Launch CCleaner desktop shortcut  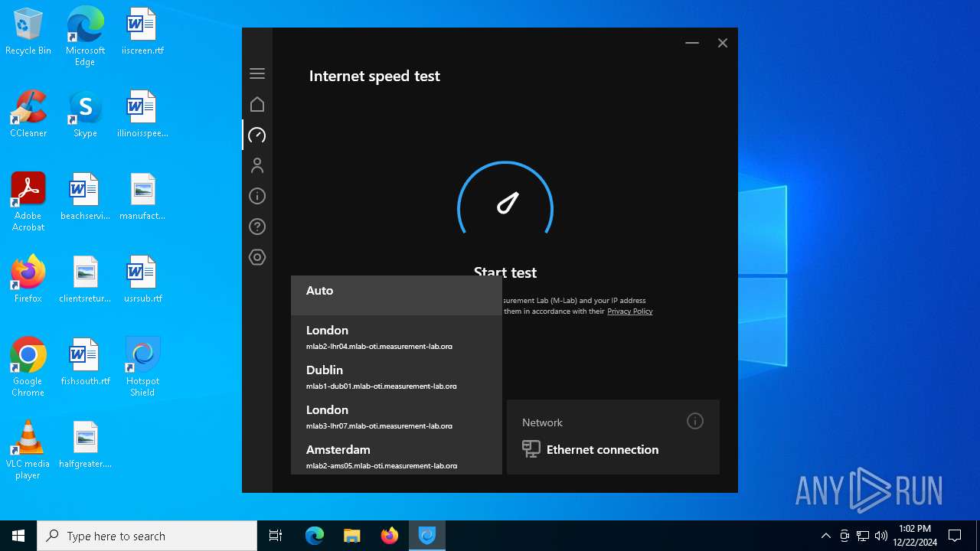pos(28,115)
